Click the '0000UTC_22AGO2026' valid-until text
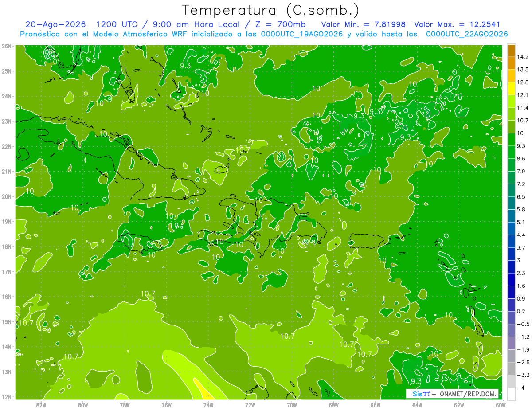The image size is (532, 411). point(467,34)
